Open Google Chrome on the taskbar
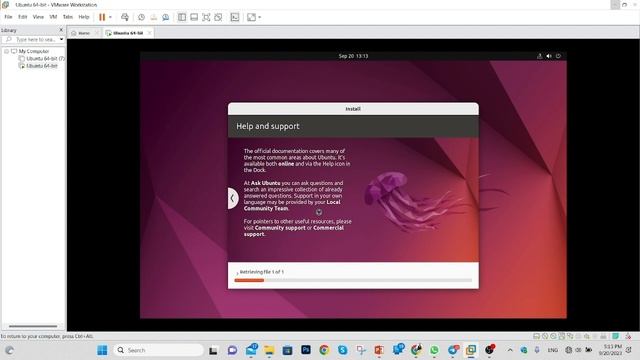 coord(324,350)
